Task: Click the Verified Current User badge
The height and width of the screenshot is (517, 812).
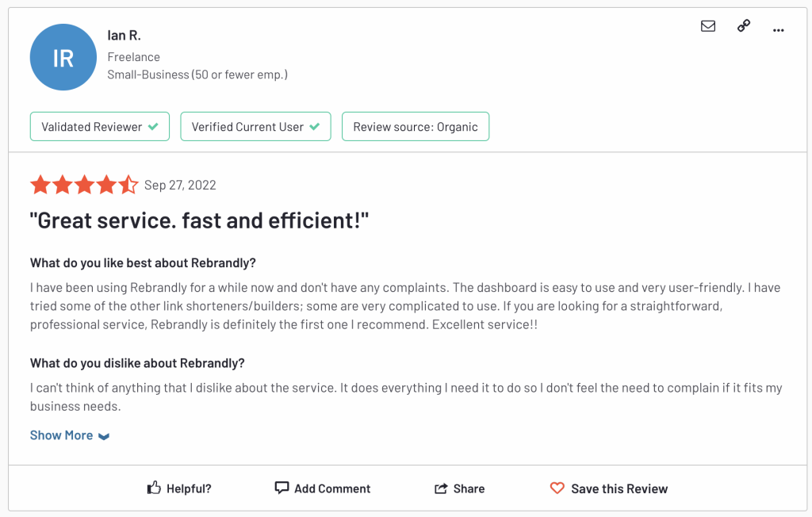Action: tap(255, 127)
